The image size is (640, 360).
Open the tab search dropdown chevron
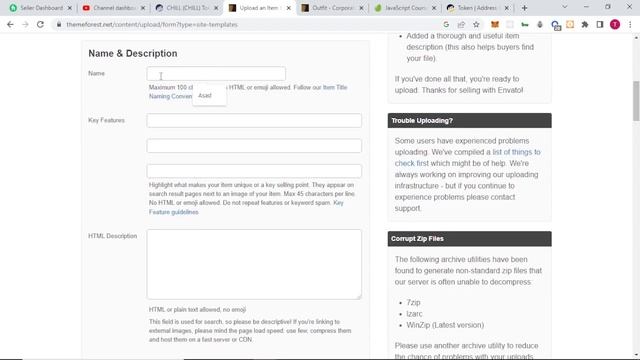coord(564,7)
